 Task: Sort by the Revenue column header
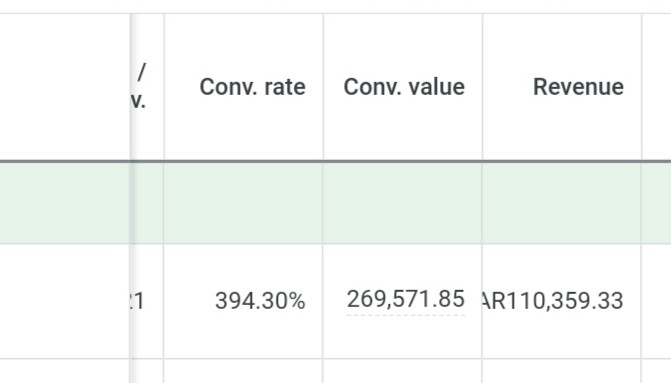578,87
